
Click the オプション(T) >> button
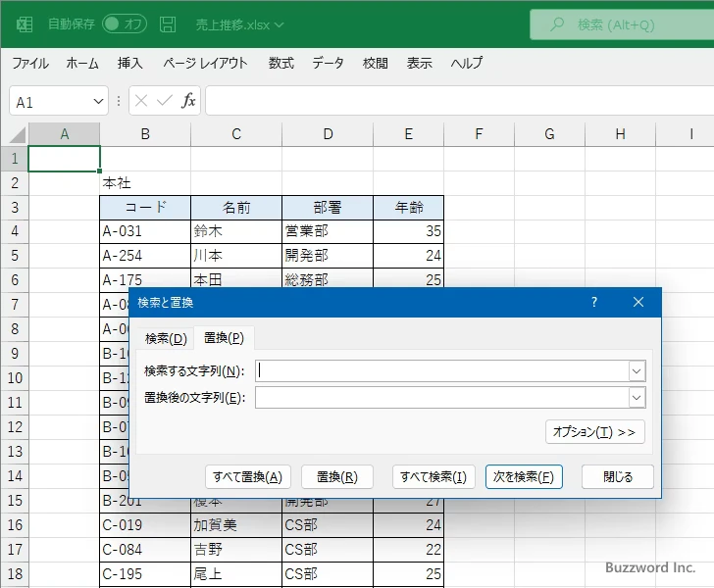[x=594, y=431]
